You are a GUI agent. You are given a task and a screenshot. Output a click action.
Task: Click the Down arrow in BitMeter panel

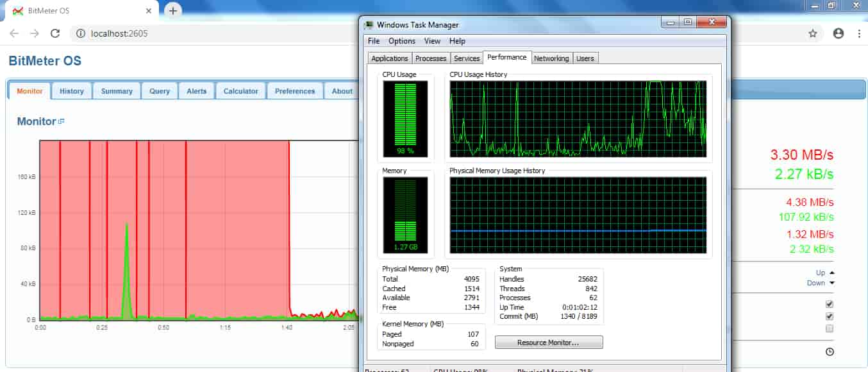pyautogui.click(x=832, y=283)
